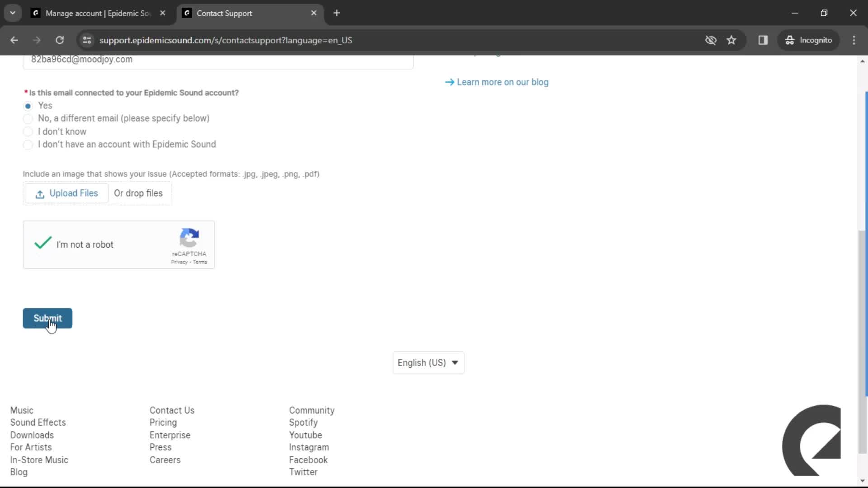868x488 pixels.
Task: Click Or drop files area
Action: coord(138,192)
